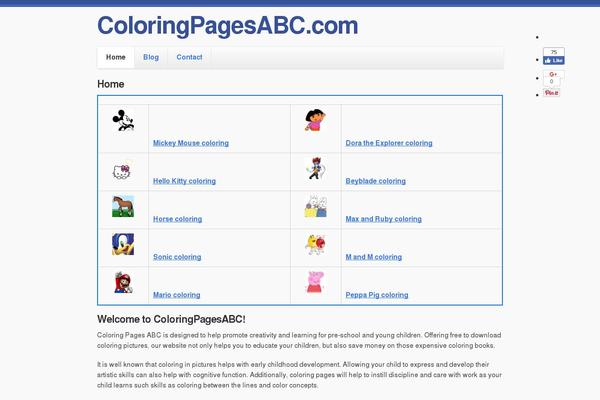Go to the Blog tab

click(x=151, y=57)
